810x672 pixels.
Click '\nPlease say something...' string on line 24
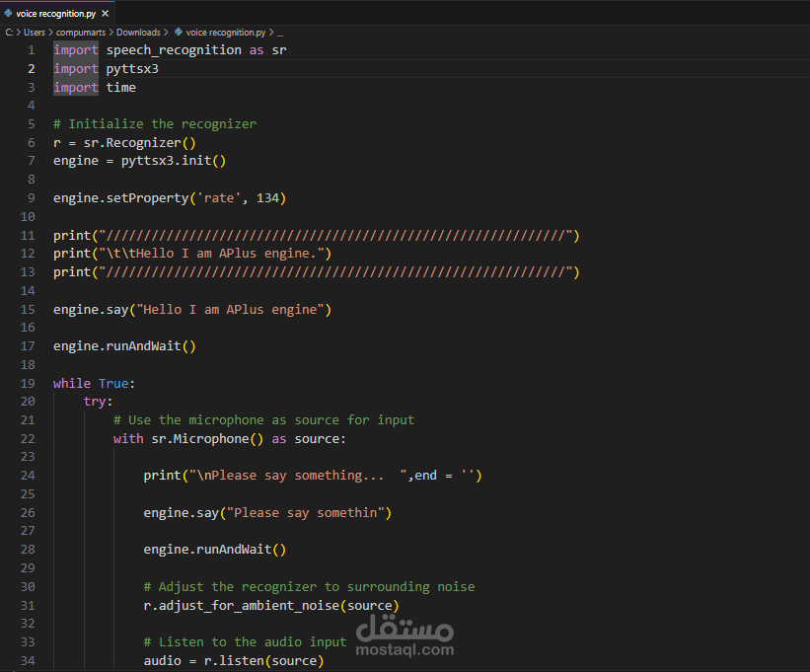(298, 476)
